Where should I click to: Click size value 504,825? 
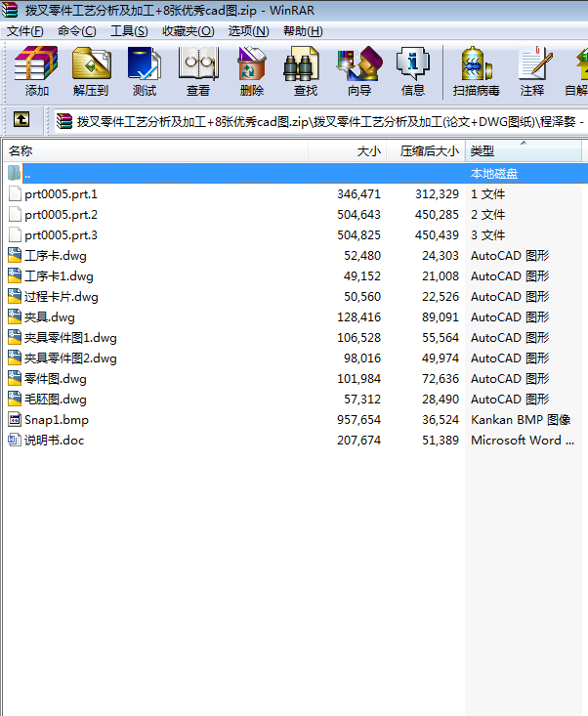coord(358,235)
